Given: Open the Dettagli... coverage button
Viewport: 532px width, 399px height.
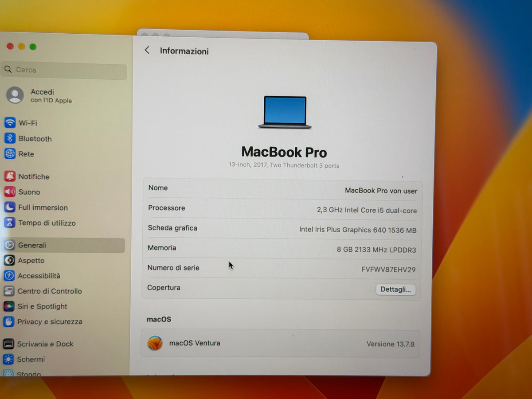Looking at the screenshot, I should [395, 289].
